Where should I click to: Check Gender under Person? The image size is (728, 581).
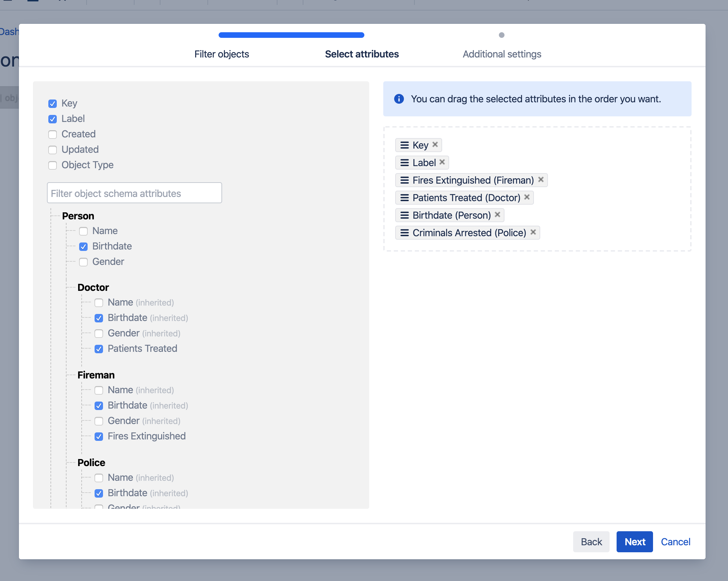point(83,262)
